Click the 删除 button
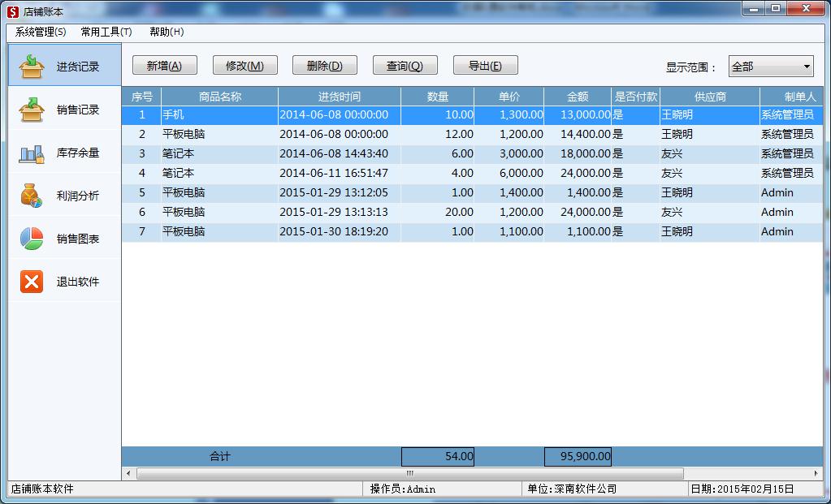The height and width of the screenshot is (504, 831). (325, 65)
